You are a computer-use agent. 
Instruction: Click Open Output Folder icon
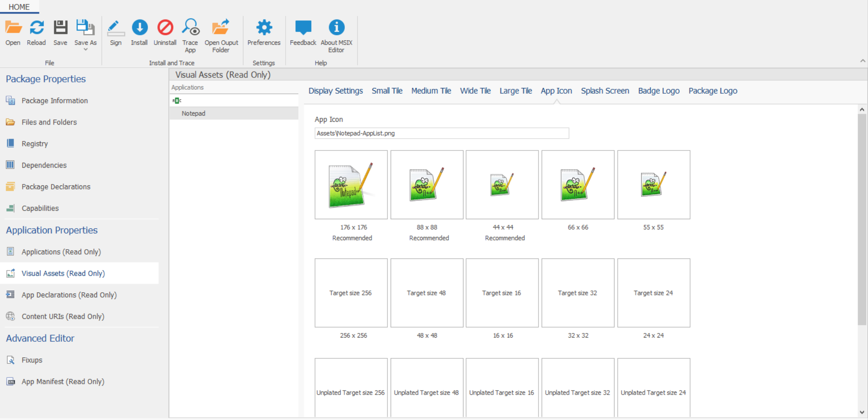221,27
